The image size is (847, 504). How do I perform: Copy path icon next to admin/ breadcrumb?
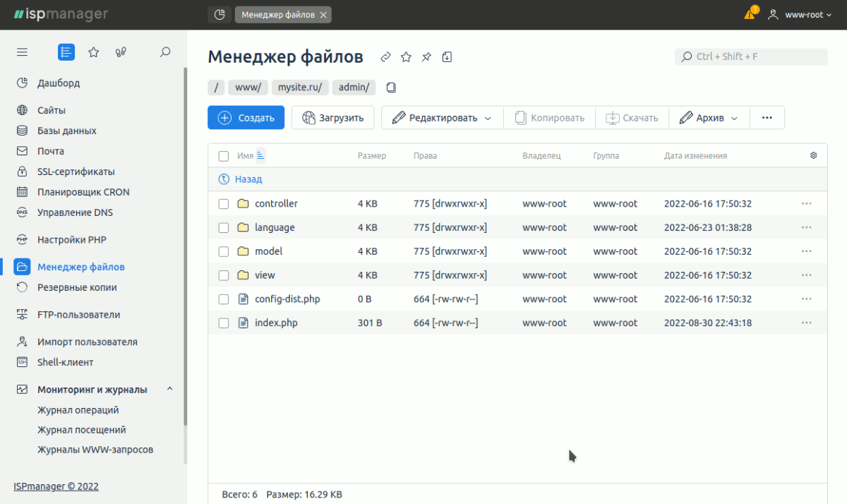(391, 88)
